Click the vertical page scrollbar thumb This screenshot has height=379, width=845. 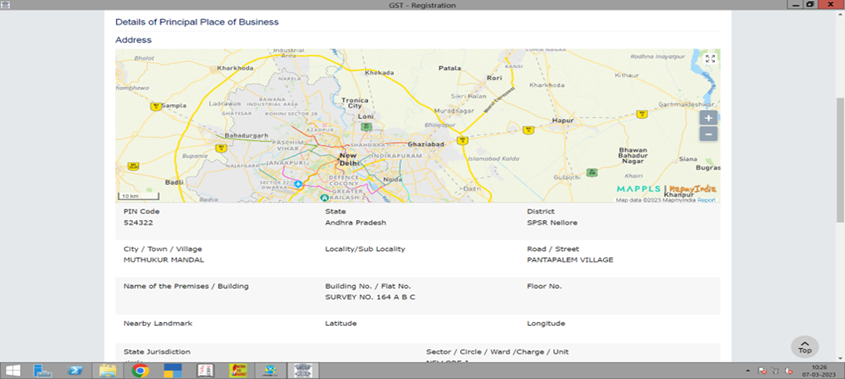pyautogui.click(x=840, y=160)
